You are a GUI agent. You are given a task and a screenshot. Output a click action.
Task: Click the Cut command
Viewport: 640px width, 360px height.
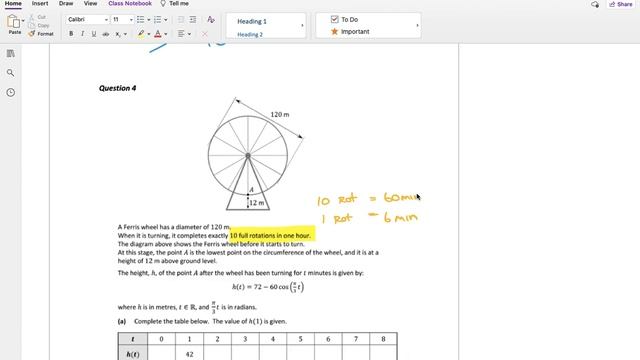(x=38, y=17)
